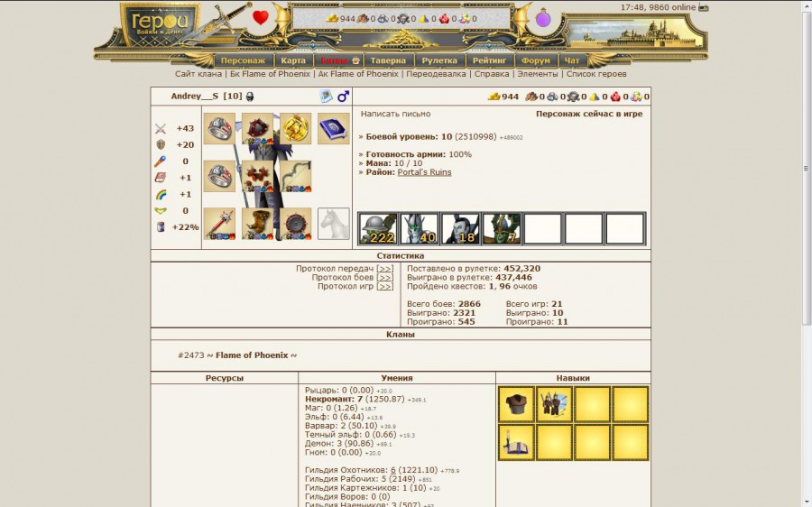Open the Элементы link
The image size is (812, 507).
(538, 74)
